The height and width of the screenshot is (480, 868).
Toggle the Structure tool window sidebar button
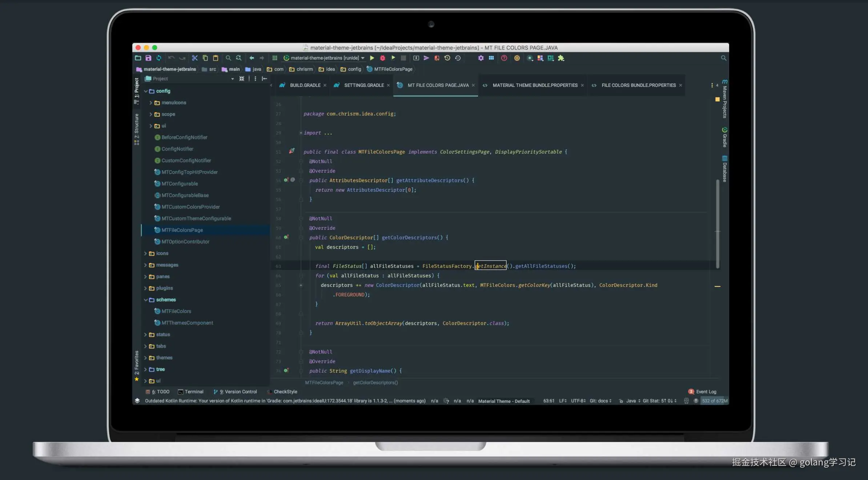(137, 128)
